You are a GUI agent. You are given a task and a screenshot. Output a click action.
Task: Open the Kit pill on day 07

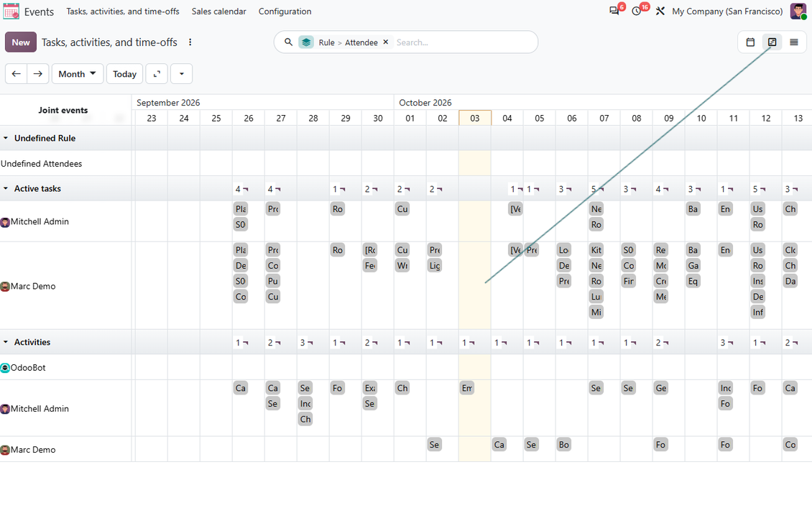(x=596, y=249)
